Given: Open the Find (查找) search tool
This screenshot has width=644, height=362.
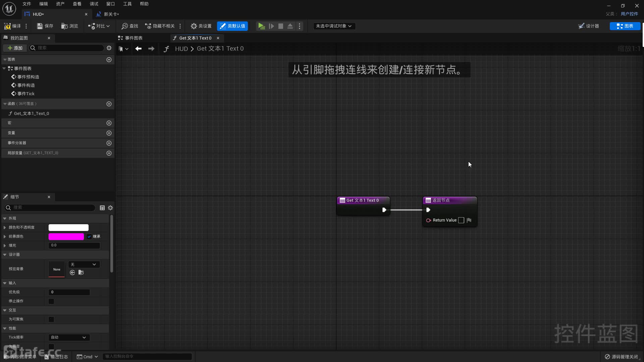Looking at the screenshot, I should point(130,26).
